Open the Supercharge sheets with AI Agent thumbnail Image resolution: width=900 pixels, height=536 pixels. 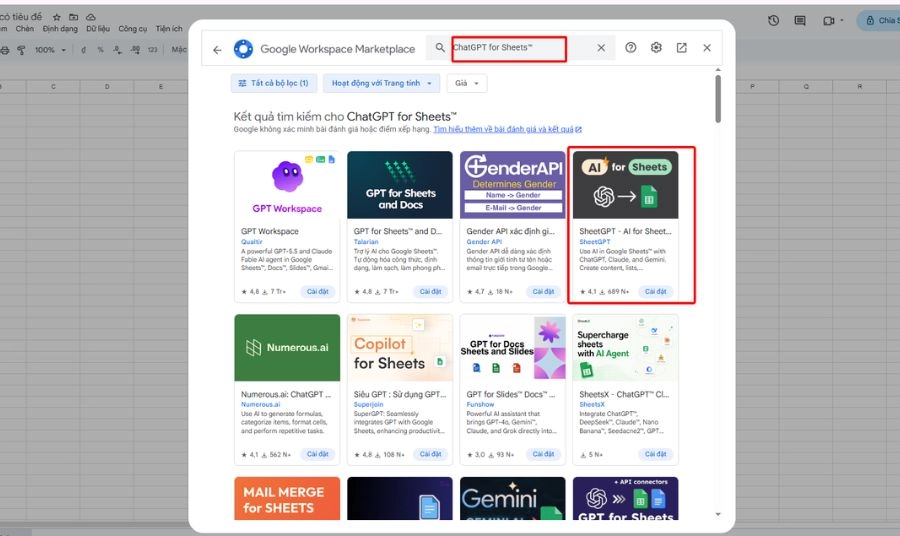[626, 348]
